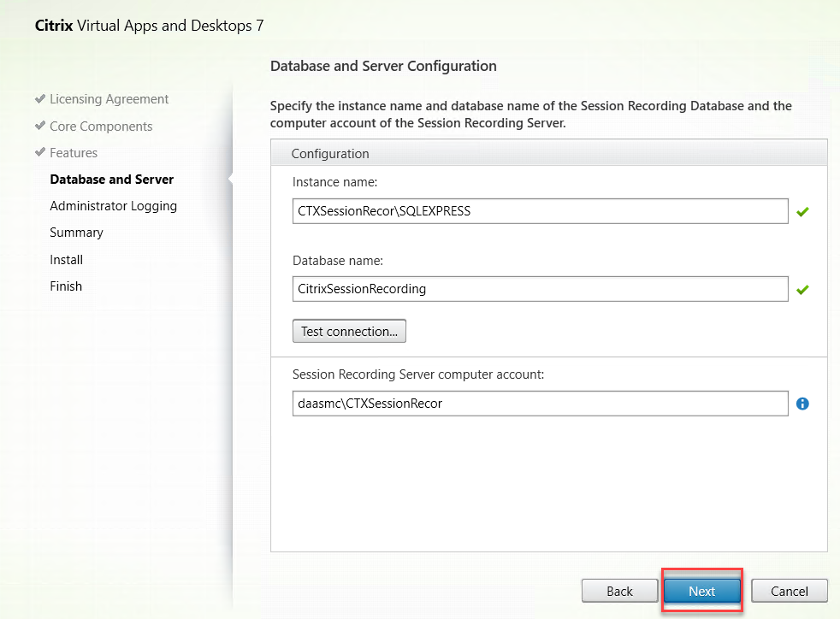Click the blue info icon beside computer account
Viewport: 840px width, 619px height.
(802, 404)
